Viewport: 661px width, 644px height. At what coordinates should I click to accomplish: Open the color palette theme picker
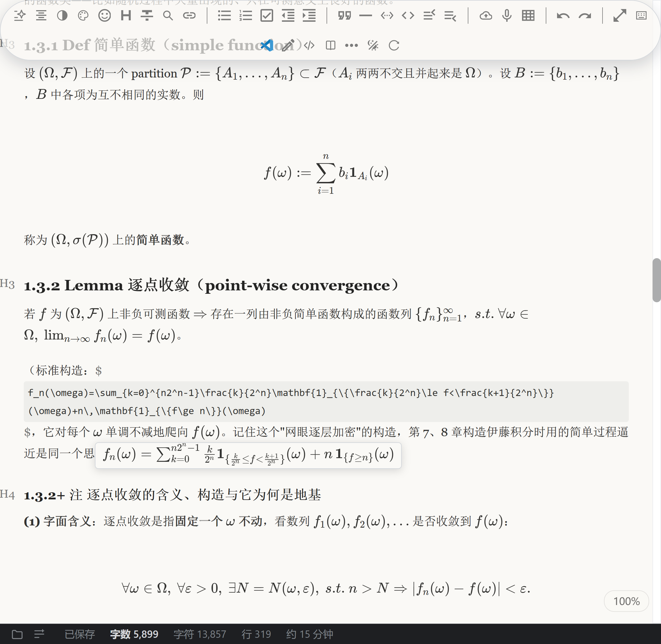tap(83, 16)
